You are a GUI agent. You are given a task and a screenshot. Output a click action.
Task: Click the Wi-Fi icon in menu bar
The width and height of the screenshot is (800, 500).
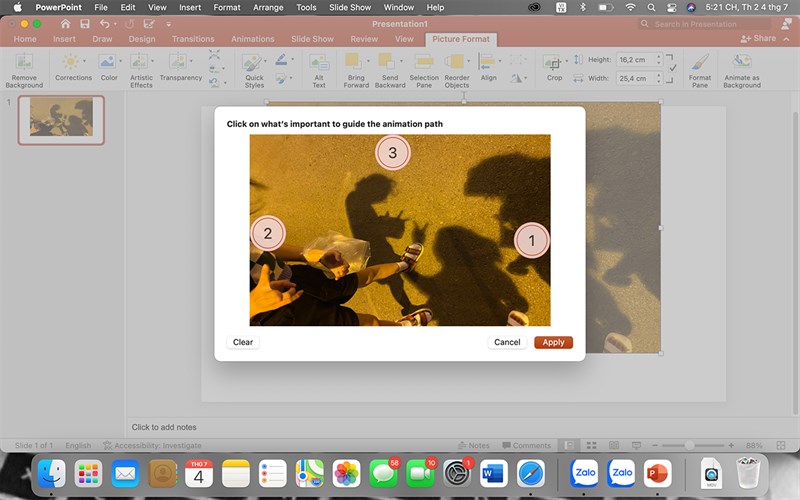coord(631,7)
